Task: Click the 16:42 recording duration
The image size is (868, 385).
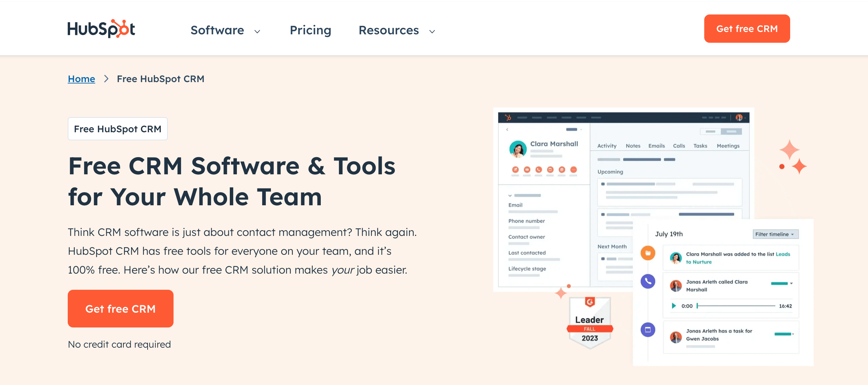Action: pyautogui.click(x=785, y=306)
